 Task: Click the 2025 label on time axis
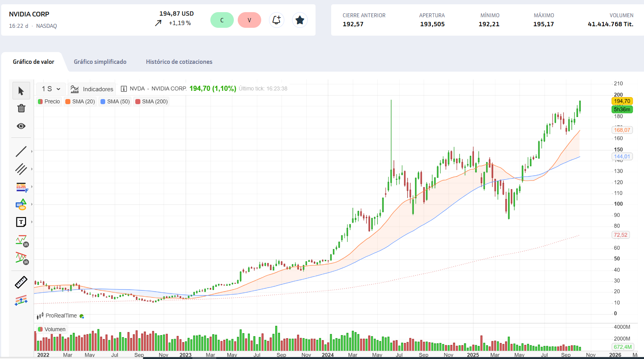coord(473,355)
